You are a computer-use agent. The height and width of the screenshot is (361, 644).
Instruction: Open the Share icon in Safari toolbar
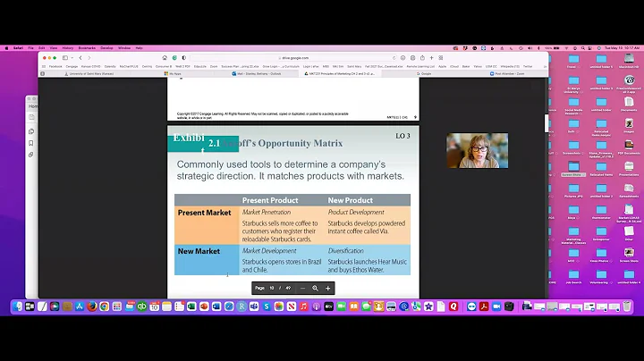coord(422,58)
